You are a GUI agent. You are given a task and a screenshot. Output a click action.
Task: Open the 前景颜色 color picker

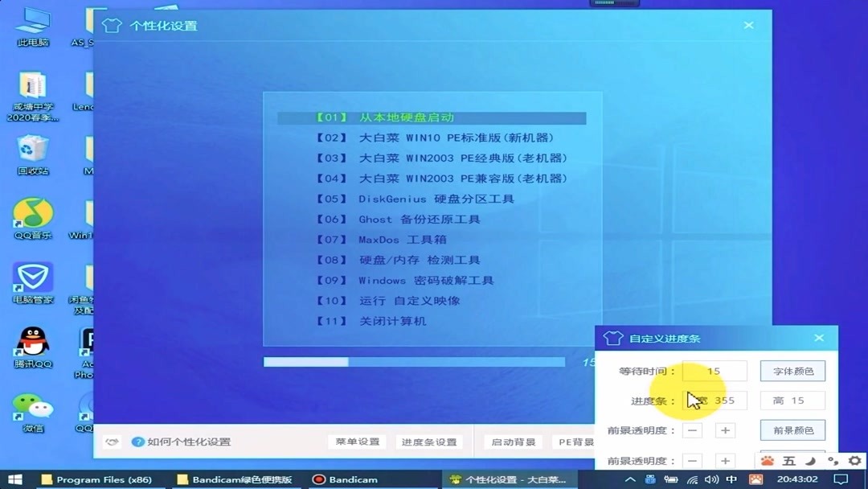click(792, 430)
